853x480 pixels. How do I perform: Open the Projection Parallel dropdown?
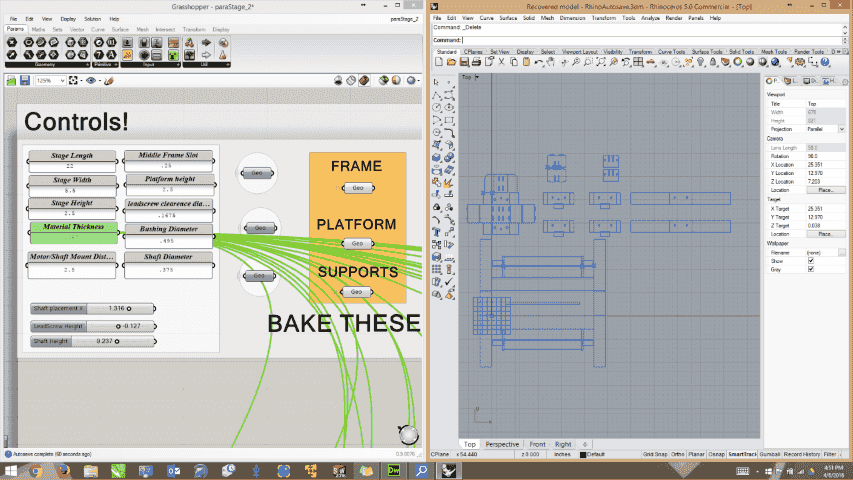click(842, 129)
